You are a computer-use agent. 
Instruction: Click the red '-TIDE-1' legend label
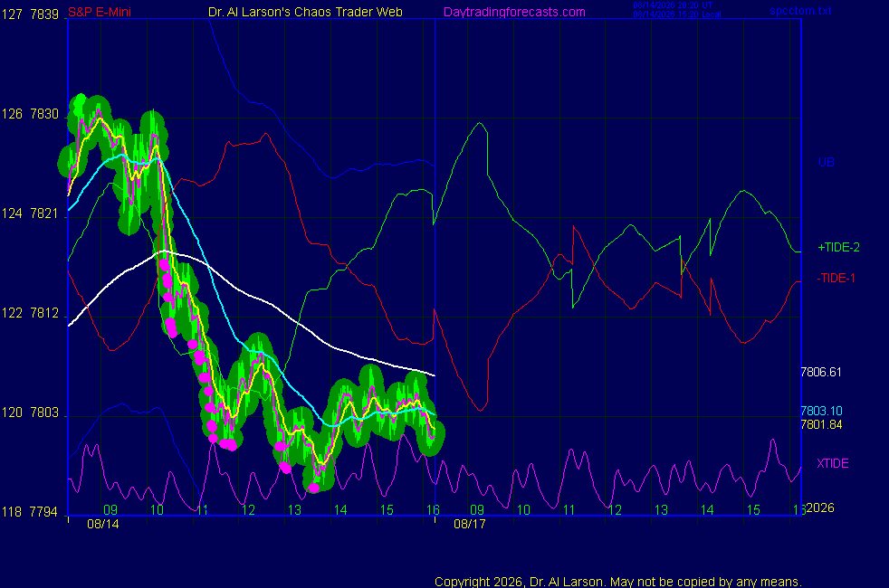(x=836, y=278)
